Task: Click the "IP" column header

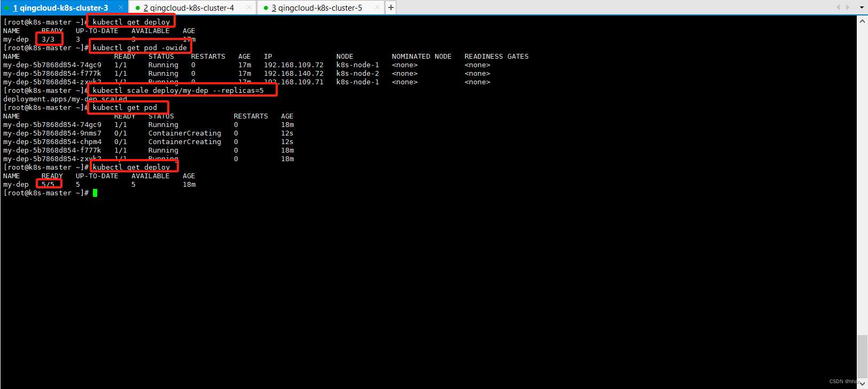Action: point(268,57)
